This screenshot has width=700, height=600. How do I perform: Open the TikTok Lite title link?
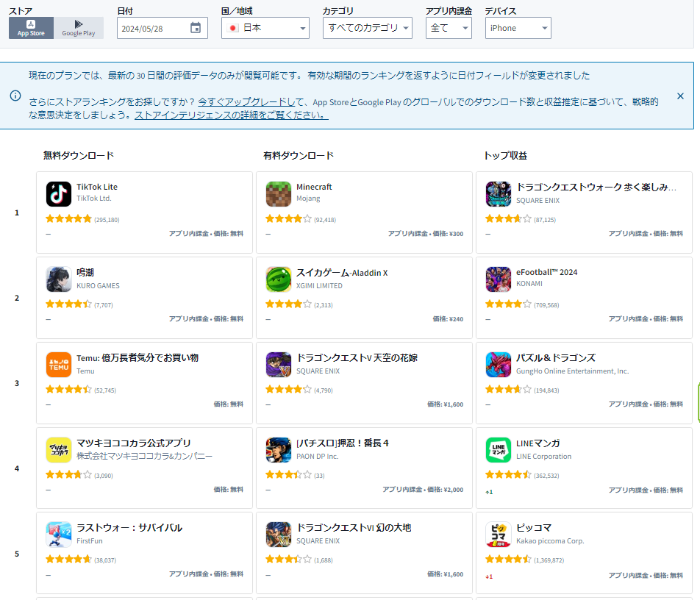(x=97, y=187)
